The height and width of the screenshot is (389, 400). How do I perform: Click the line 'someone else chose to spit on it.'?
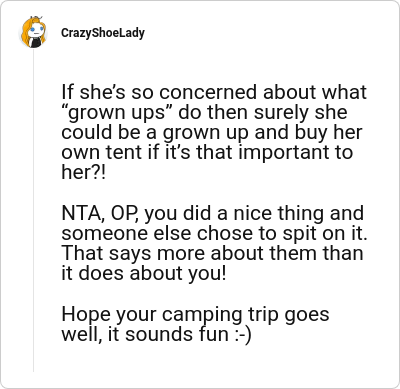[214, 233]
